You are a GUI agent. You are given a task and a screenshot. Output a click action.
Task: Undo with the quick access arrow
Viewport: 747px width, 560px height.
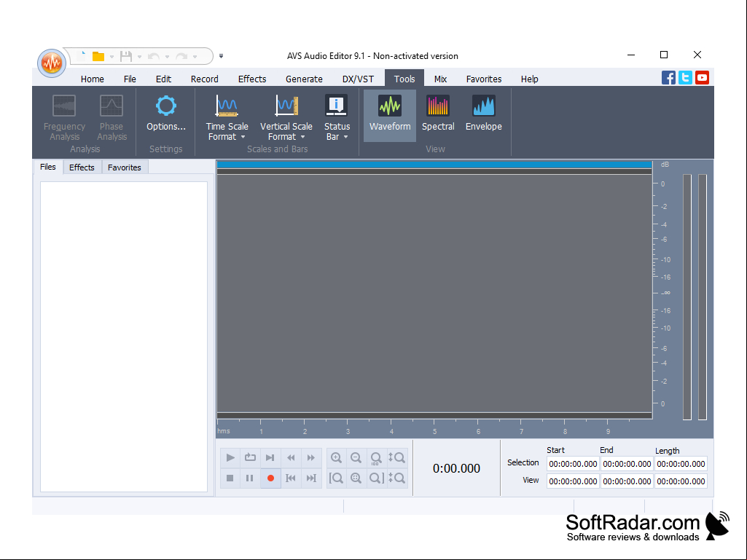click(x=153, y=56)
